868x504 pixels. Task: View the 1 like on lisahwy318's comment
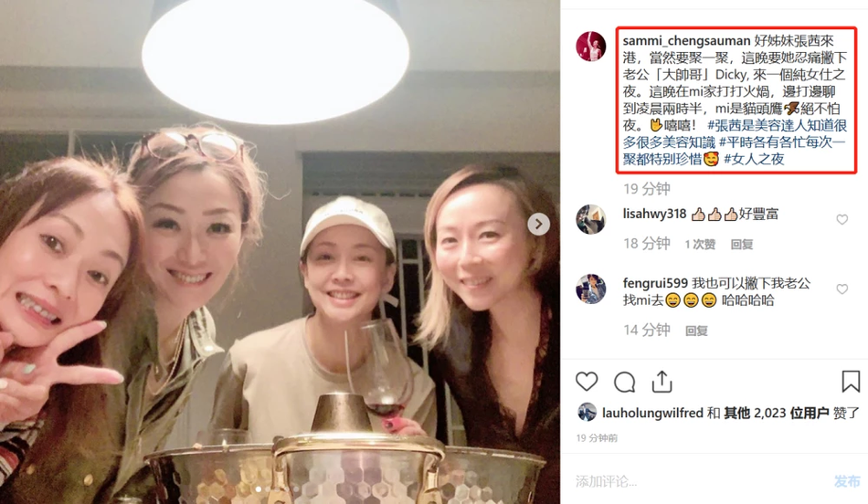click(x=700, y=245)
